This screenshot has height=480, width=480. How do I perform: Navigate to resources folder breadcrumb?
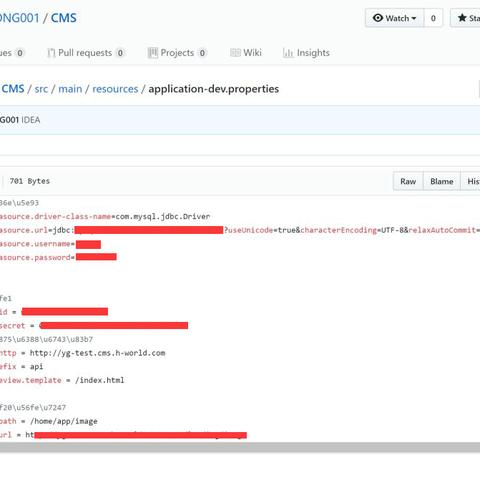click(x=115, y=89)
